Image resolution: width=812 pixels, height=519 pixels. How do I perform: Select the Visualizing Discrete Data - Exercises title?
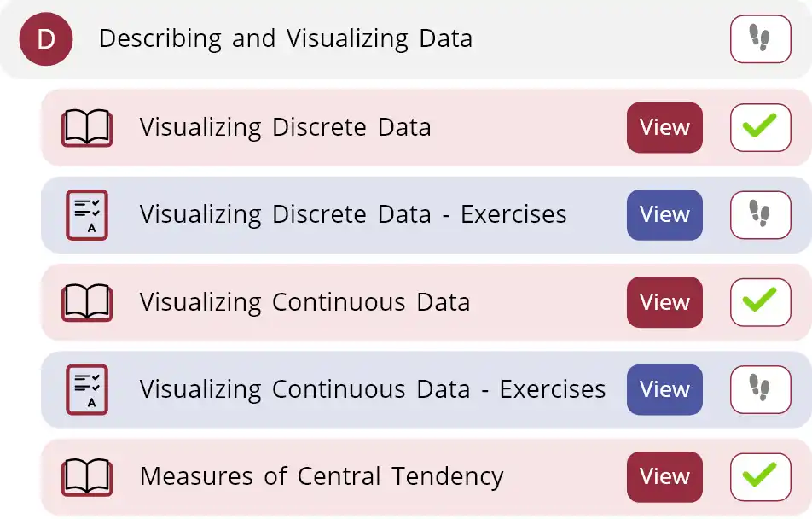tap(353, 214)
